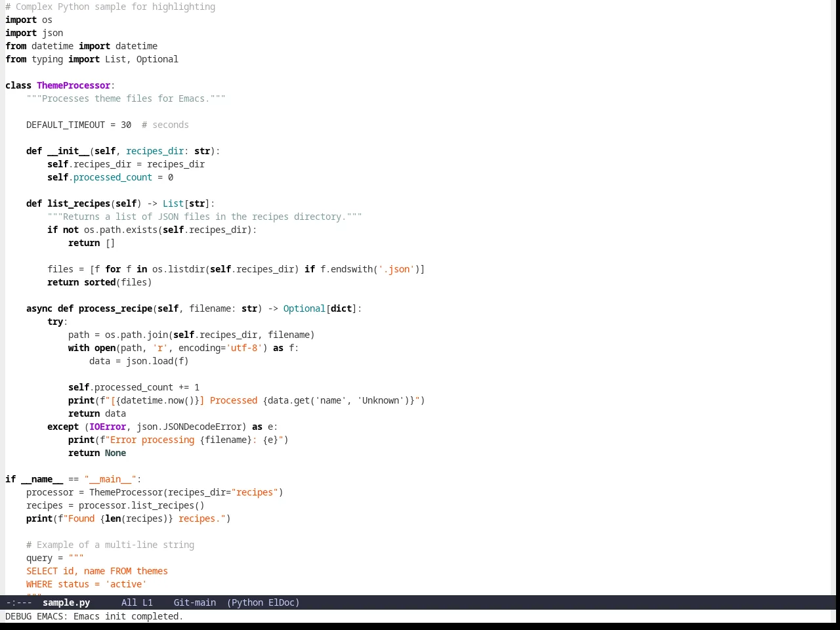The width and height of the screenshot is (840, 630).
Task: Click the 'Unknown' default string
Action: coord(381,400)
